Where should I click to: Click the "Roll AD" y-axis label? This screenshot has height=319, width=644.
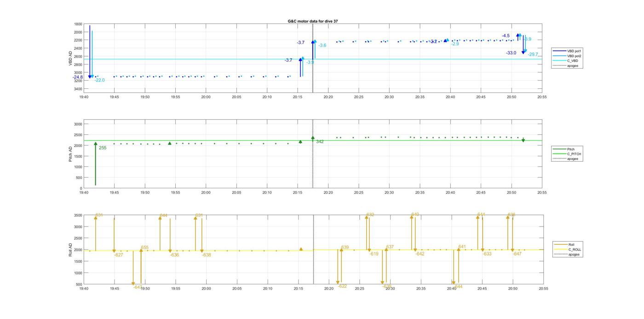pos(70,249)
